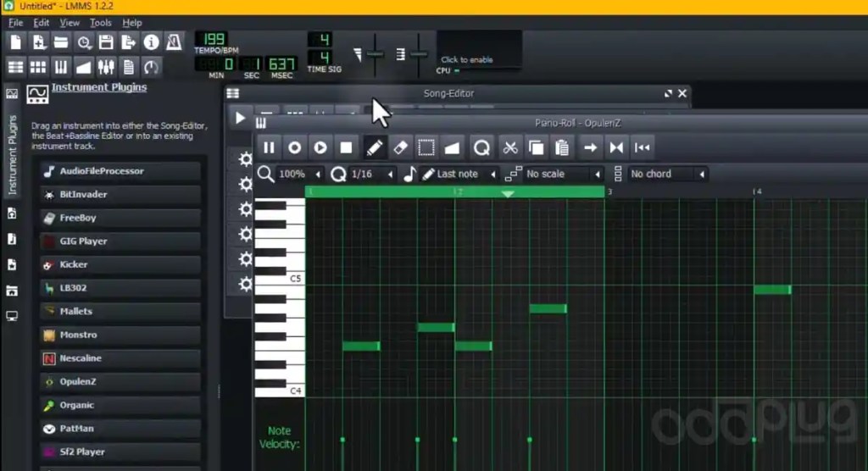Image resolution: width=868 pixels, height=471 pixels.
Task: Click new project from template icon
Action: (38, 42)
